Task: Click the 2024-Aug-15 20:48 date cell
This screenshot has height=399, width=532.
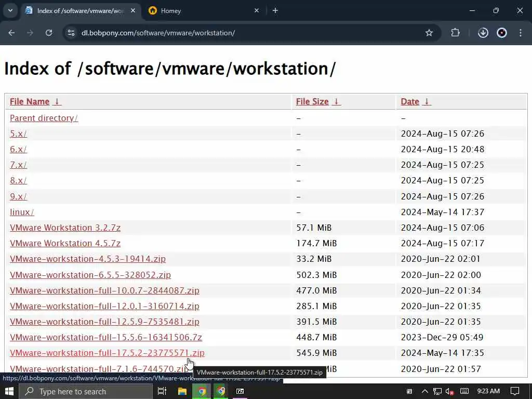Action: coord(443,149)
